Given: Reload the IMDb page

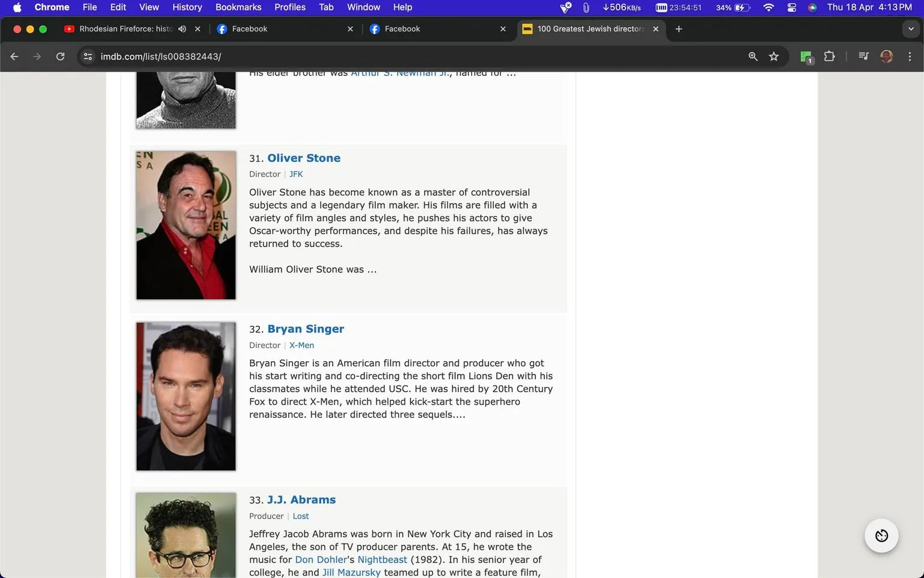Looking at the screenshot, I should pyautogui.click(x=60, y=56).
